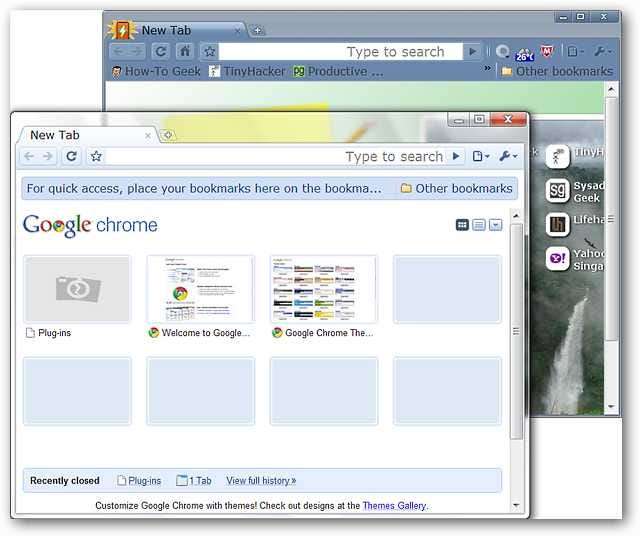This screenshot has height=537, width=640.
Task: Click scroll up arrow of front window scrollbar
Action: [516, 215]
